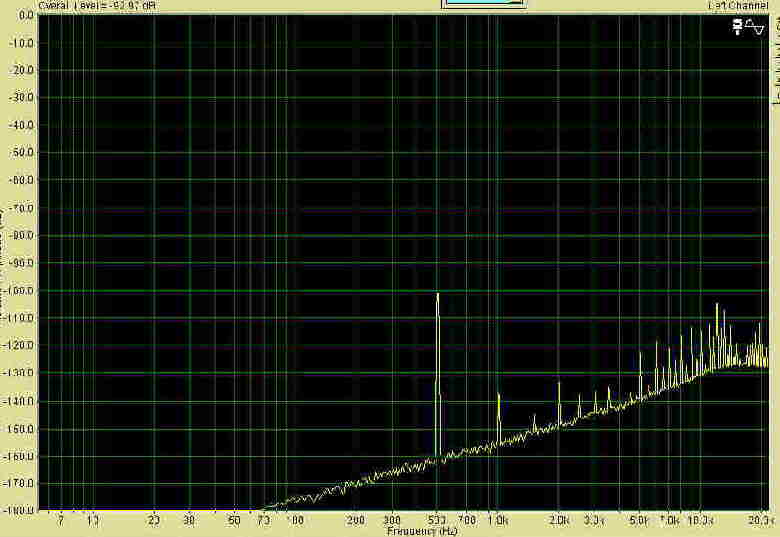Click the "7.0k" frequency axis label
Image resolution: width=780 pixels, height=537 pixels.
[x=670, y=521]
